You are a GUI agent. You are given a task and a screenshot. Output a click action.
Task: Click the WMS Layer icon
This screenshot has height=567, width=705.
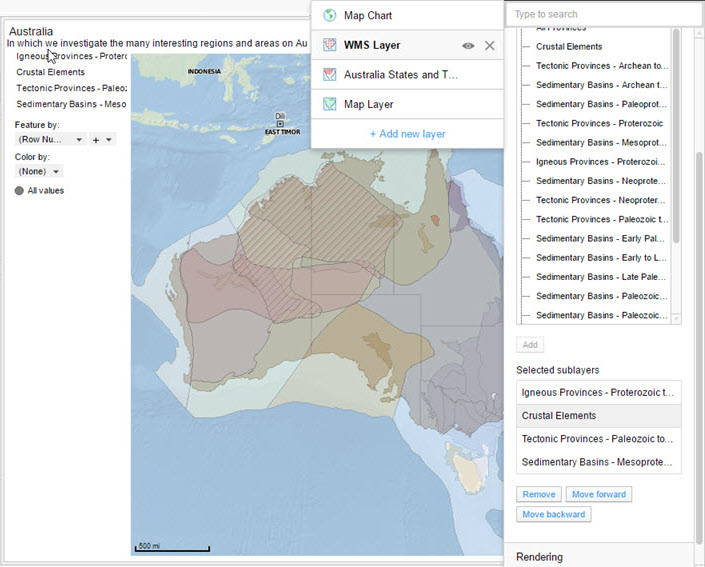coord(330,45)
